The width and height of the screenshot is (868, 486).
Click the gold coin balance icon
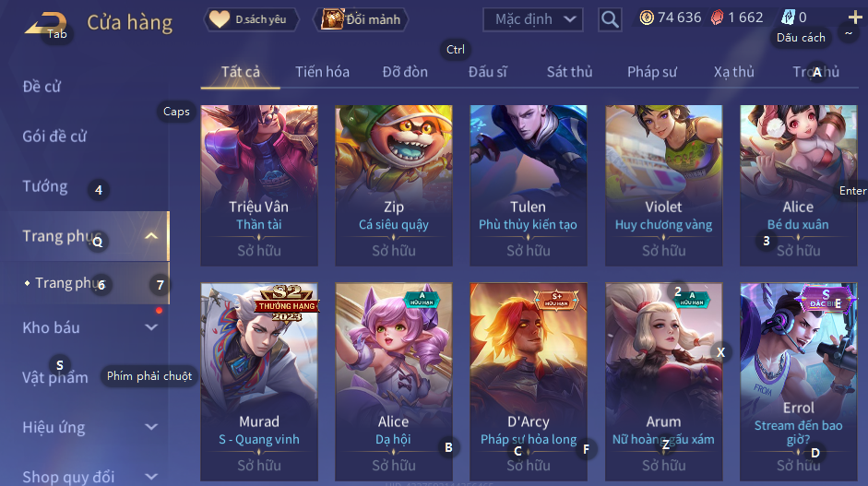[646, 18]
